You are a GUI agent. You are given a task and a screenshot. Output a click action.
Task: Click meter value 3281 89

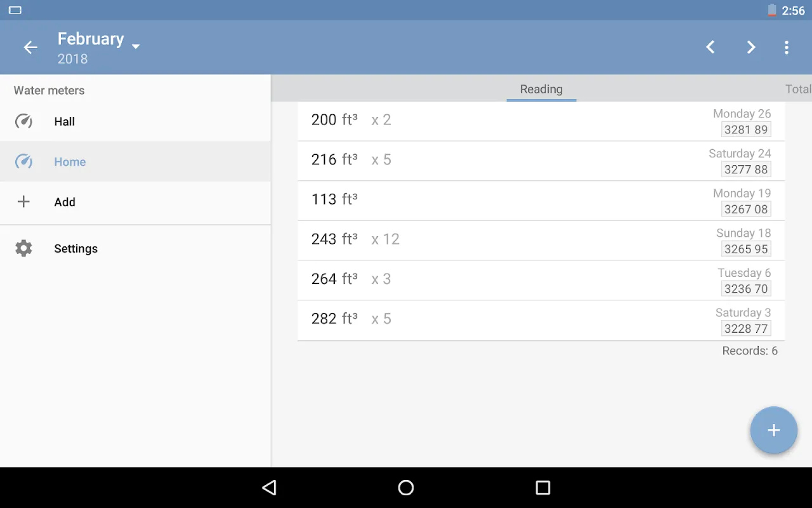(x=746, y=130)
